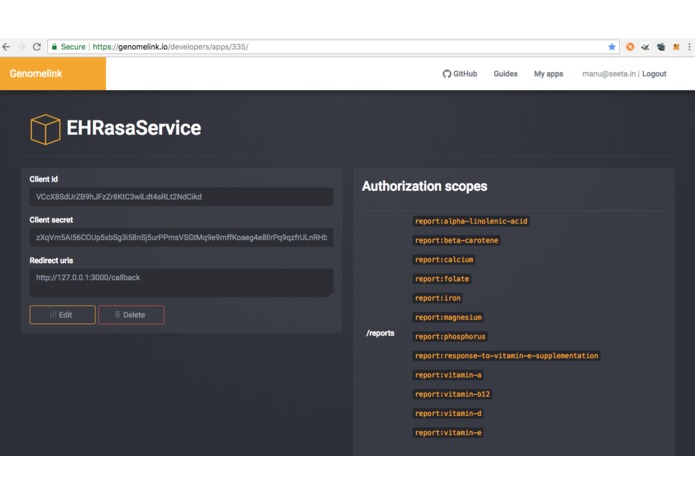Image resolution: width=695 pixels, height=494 pixels.
Task: Click the orange circular extension icon
Action: 630,47
